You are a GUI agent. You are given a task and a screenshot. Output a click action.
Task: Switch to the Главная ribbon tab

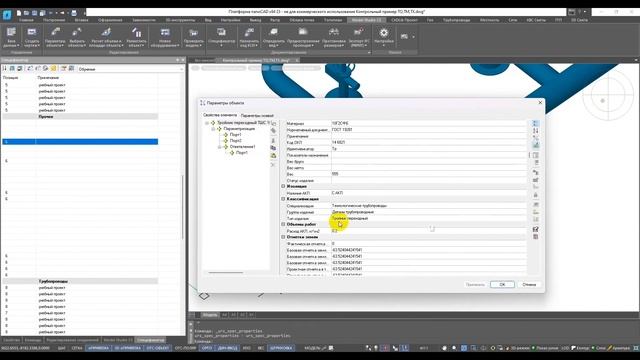(26, 20)
